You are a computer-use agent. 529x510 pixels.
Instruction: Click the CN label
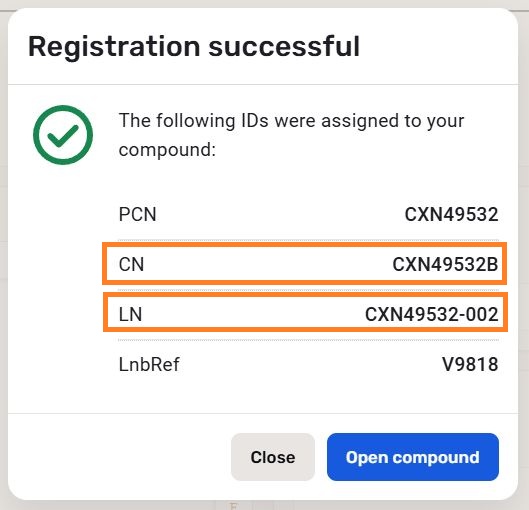pyautogui.click(x=132, y=264)
